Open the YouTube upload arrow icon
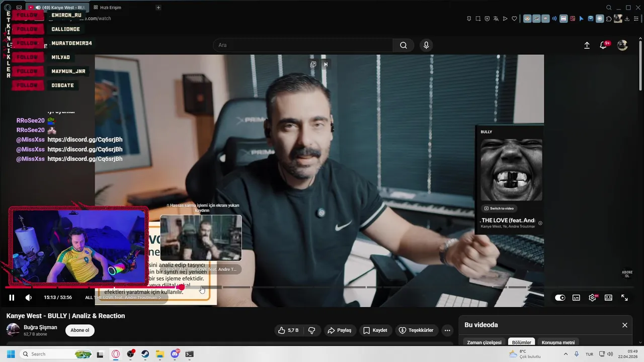 click(x=587, y=45)
